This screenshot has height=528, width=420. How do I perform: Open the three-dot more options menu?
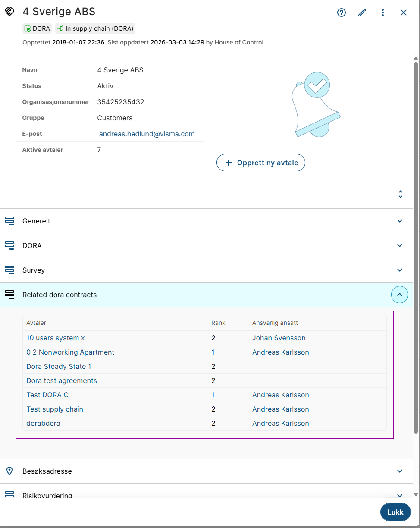(383, 13)
